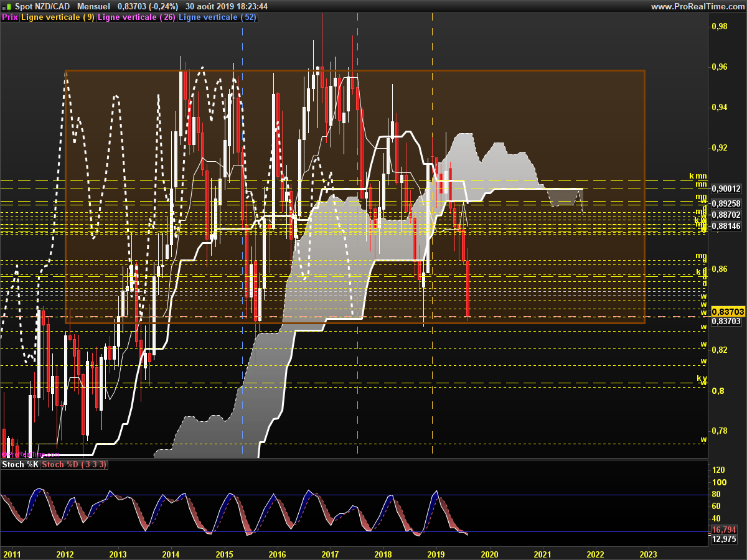Click the 2021 year label on time axis
747x560 pixels.
coord(542,553)
